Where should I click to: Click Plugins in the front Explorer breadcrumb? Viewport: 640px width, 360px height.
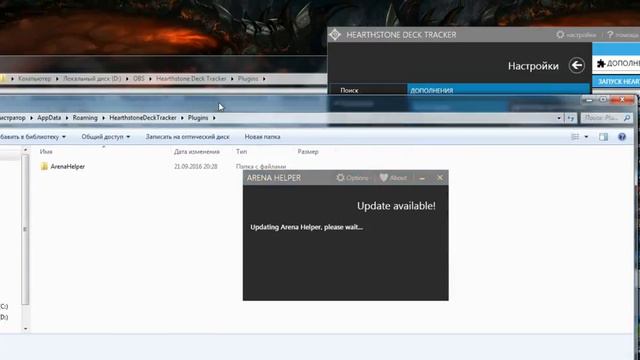pos(198,118)
